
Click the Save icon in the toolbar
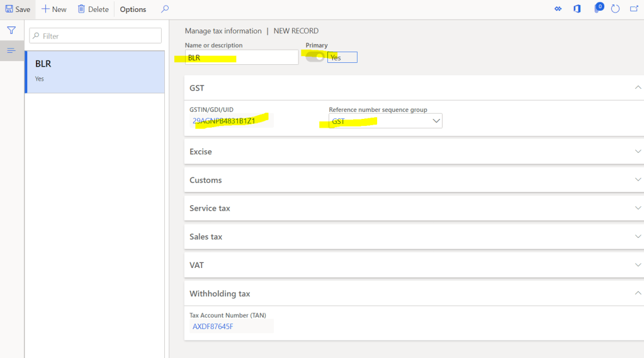pos(9,9)
